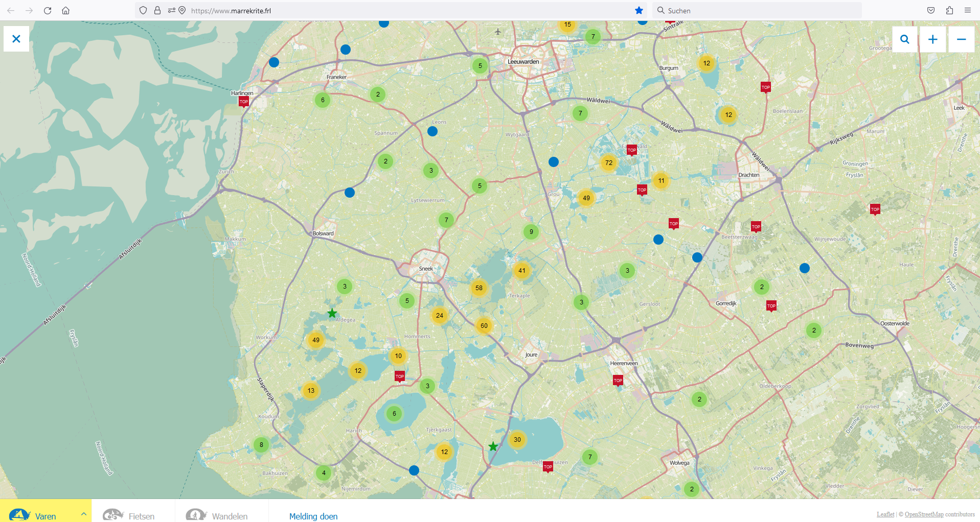
Task: Click the Melding doen link
Action: pos(313,516)
